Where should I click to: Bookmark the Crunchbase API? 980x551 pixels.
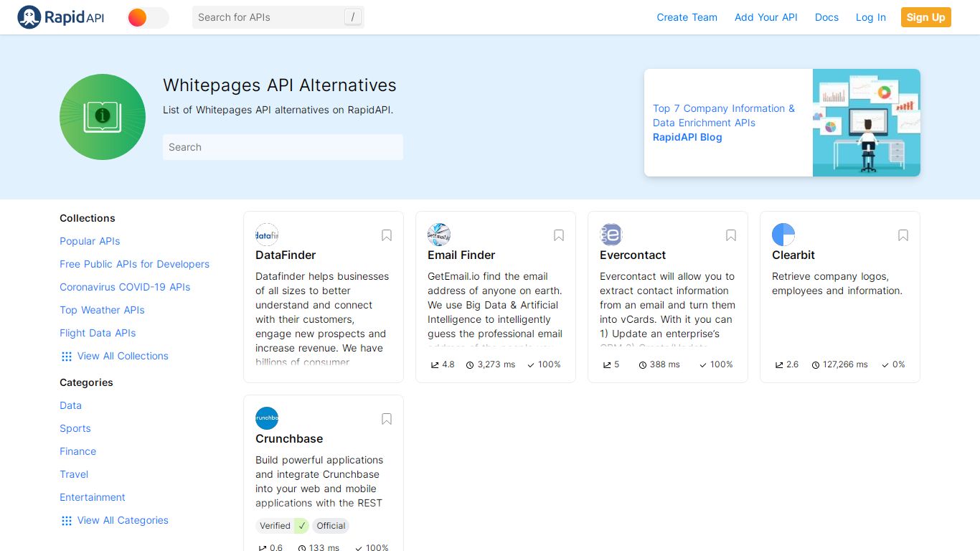pyautogui.click(x=387, y=419)
